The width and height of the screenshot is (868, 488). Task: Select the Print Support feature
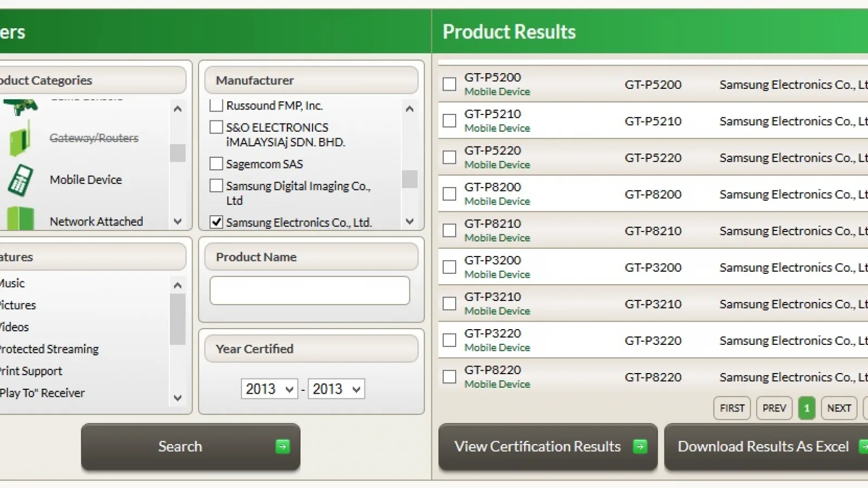click(x=31, y=371)
